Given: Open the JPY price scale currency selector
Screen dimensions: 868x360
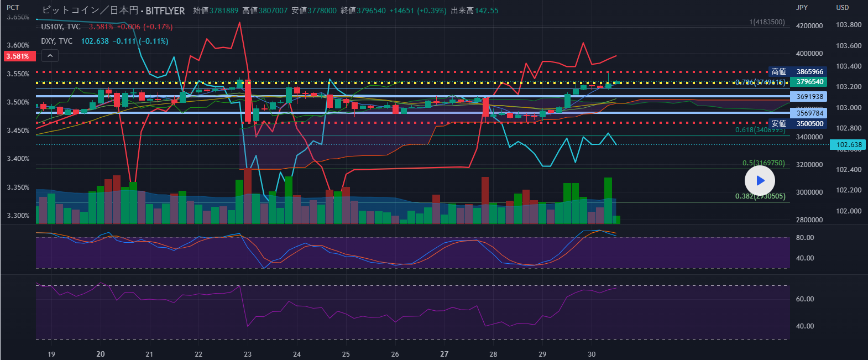Looking at the screenshot, I should click(802, 8).
